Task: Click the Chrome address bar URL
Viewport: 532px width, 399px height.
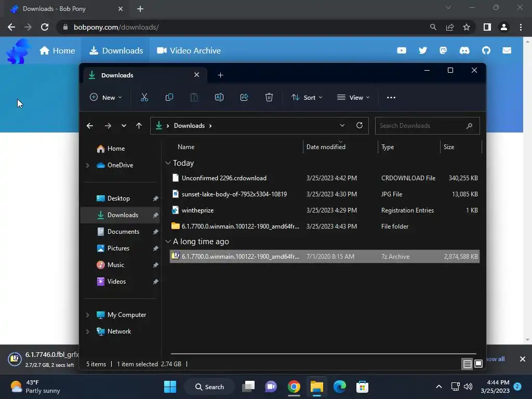Action: [116, 27]
